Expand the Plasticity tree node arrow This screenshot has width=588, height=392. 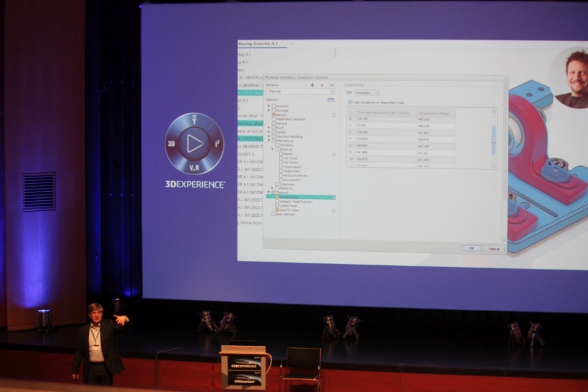[273, 188]
